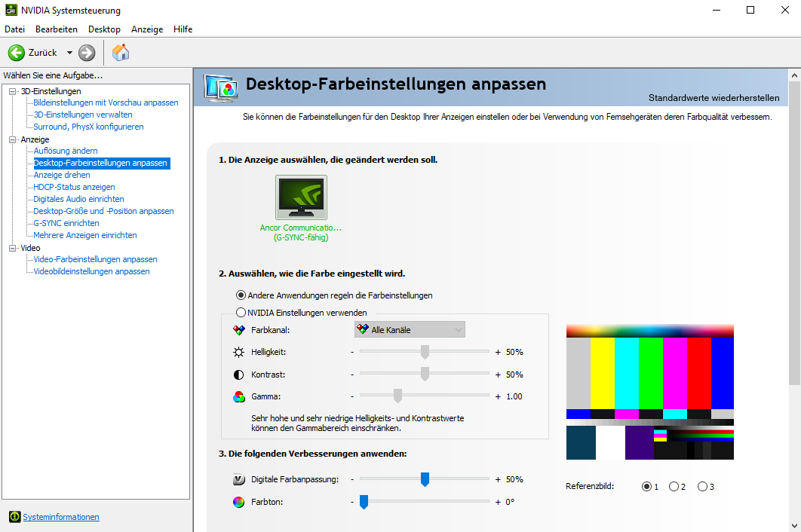Go to the home page via house icon
The image size is (801, 532).
(121, 53)
